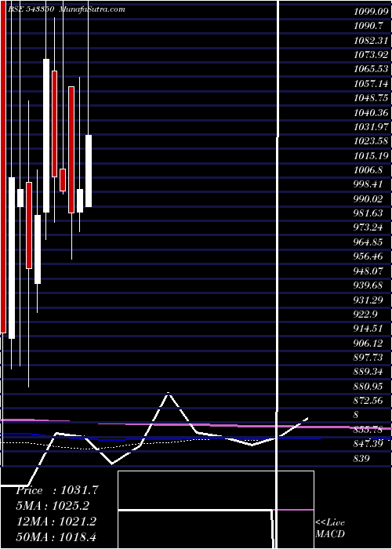
Task: Click the 847.39 axis label
Action: pos(369,444)
